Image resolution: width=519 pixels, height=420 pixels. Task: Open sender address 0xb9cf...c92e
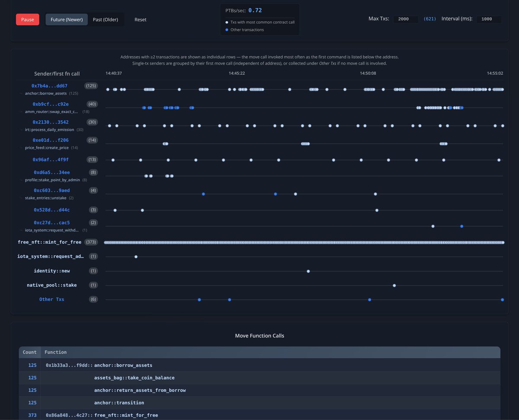[x=51, y=104]
